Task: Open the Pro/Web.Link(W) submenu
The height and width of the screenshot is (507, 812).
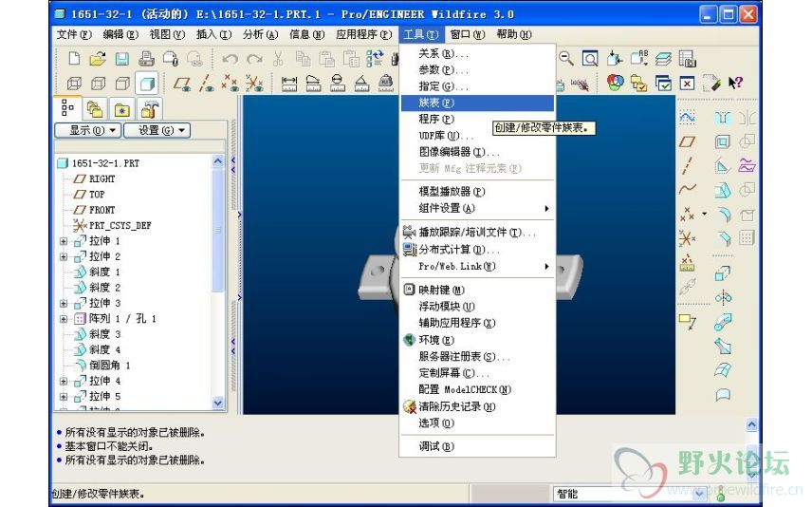Action: [x=477, y=266]
